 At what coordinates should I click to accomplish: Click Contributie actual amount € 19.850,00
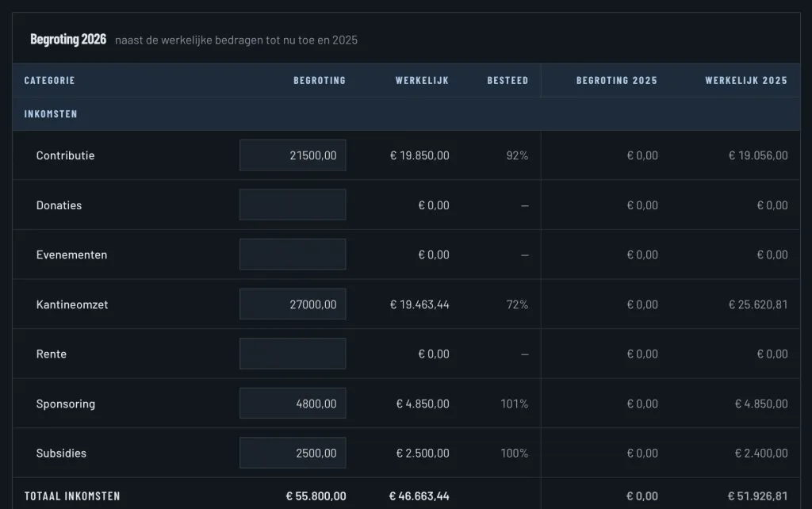419,155
